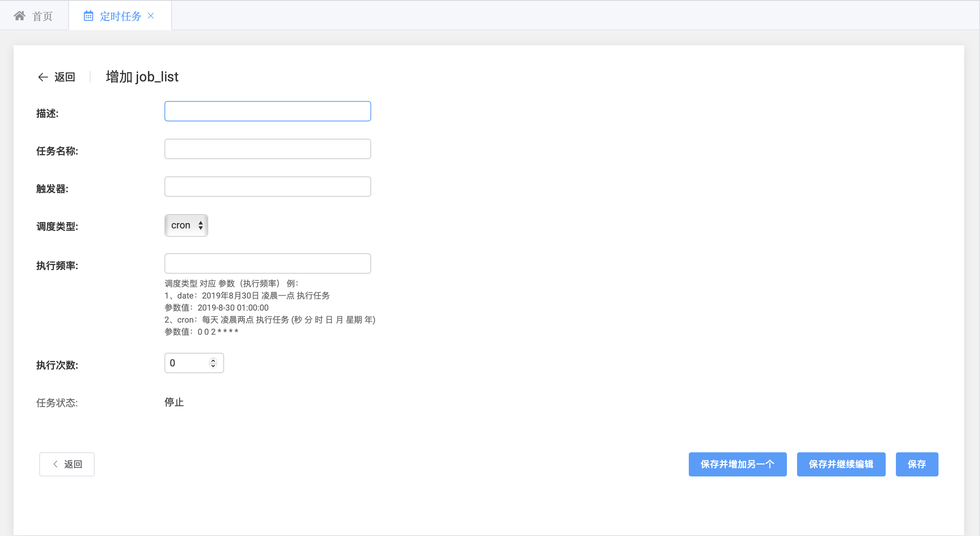Switch to the 首页 tab
980x536 pixels.
point(42,16)
